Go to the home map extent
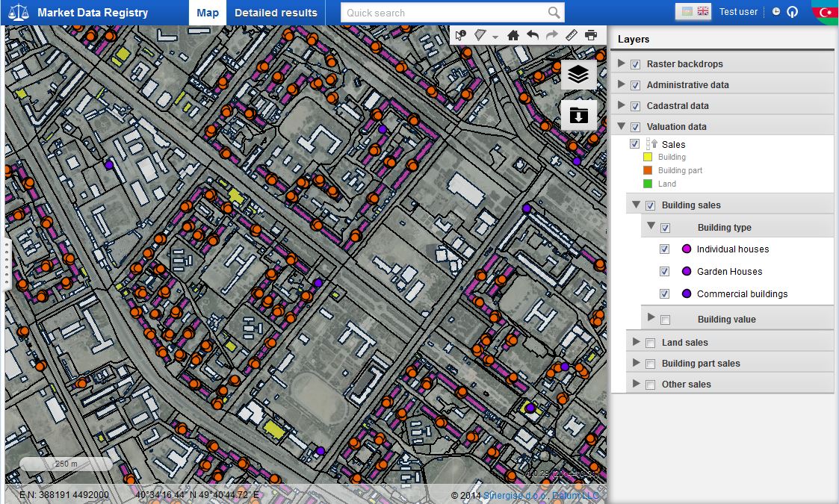Screen dimensions: 839x504 513,35
